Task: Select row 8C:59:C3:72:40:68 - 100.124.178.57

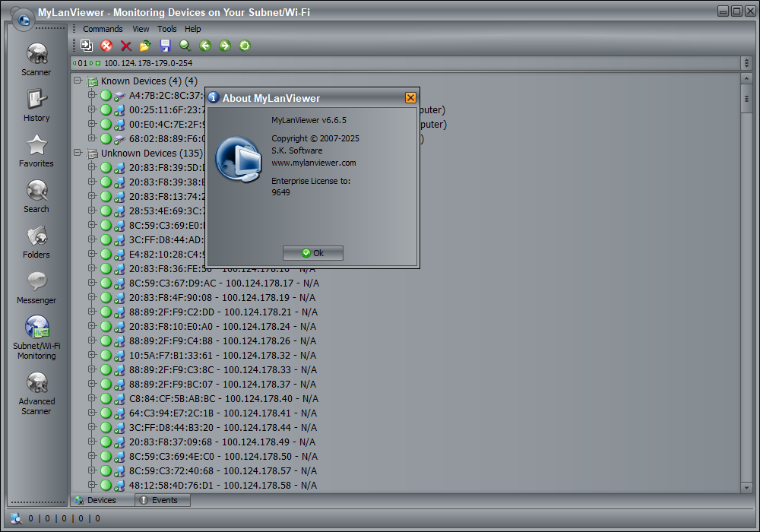Action: tap(223, 471)
